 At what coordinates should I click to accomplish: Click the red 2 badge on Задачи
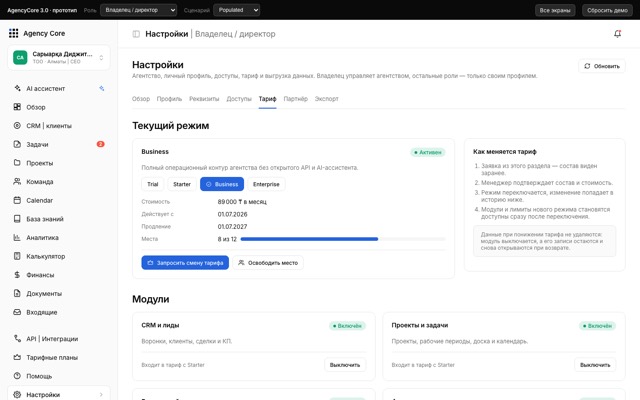point(100,144)
